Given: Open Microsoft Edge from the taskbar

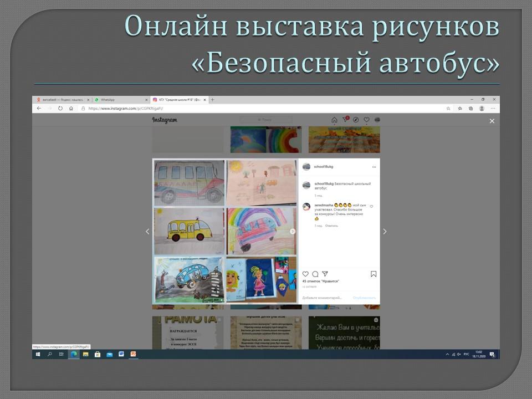Looking at the screenshot, I should [74, 354].
